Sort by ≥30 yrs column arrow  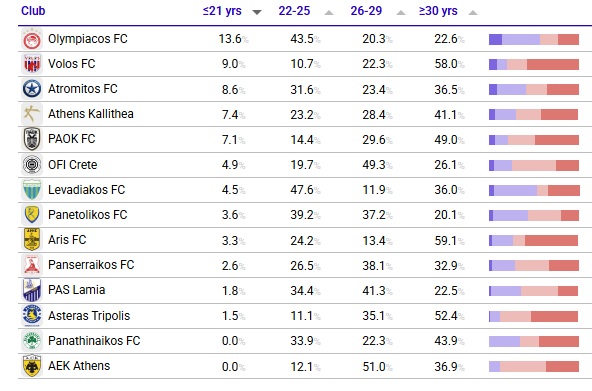(473, 12)
